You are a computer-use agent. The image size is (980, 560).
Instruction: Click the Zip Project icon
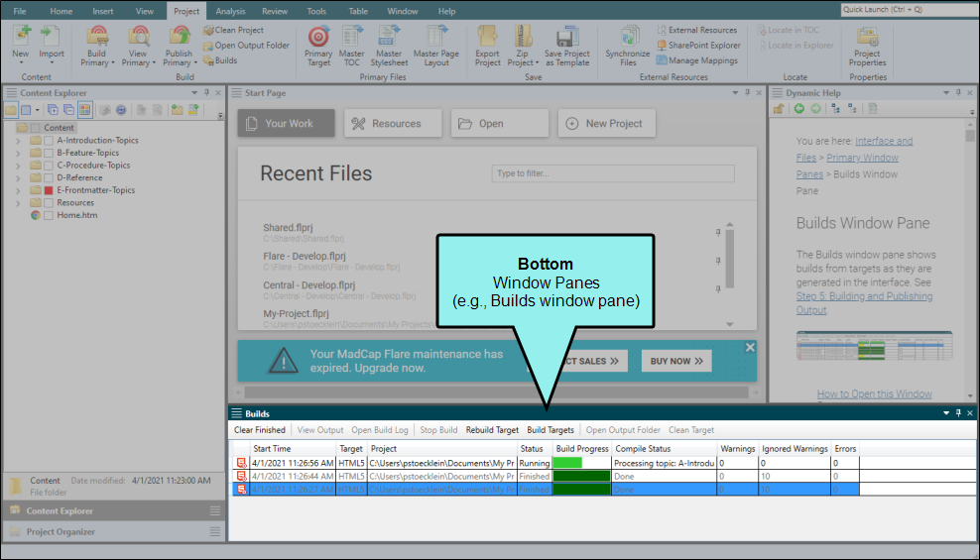(523, 37)
